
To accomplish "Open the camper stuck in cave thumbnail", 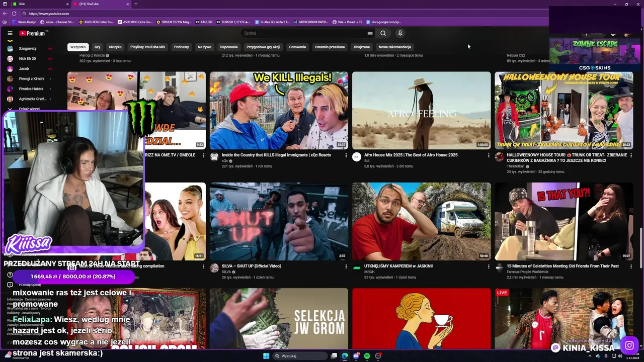I will 421,221.
